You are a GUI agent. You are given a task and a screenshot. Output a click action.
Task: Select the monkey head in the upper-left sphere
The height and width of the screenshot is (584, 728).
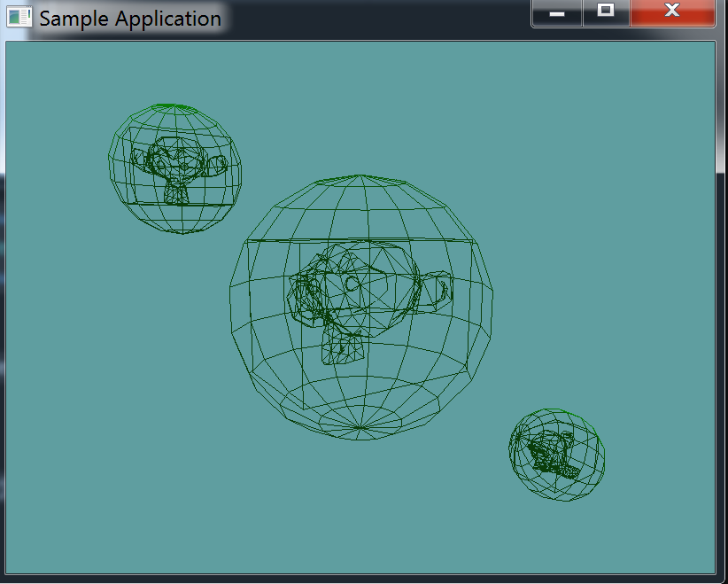click(180, 164)
